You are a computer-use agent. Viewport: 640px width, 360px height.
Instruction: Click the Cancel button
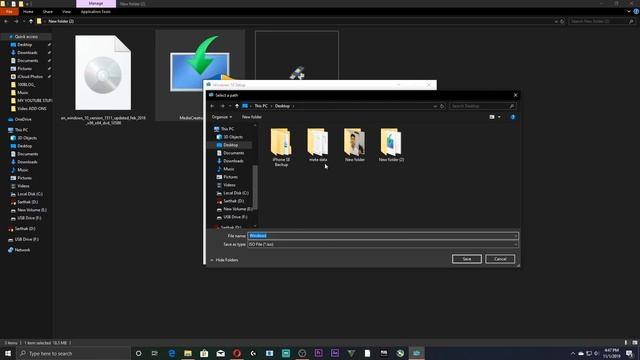tap(500, 259)
